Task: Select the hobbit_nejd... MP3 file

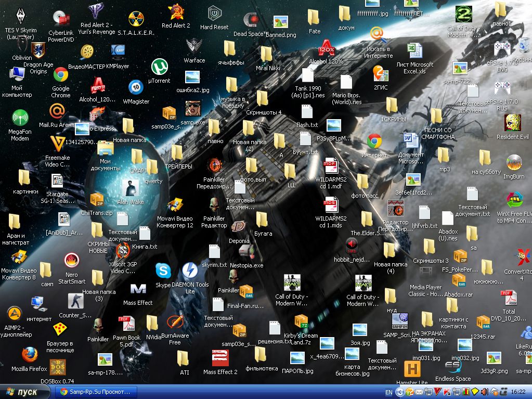Action: click(352, 246)
